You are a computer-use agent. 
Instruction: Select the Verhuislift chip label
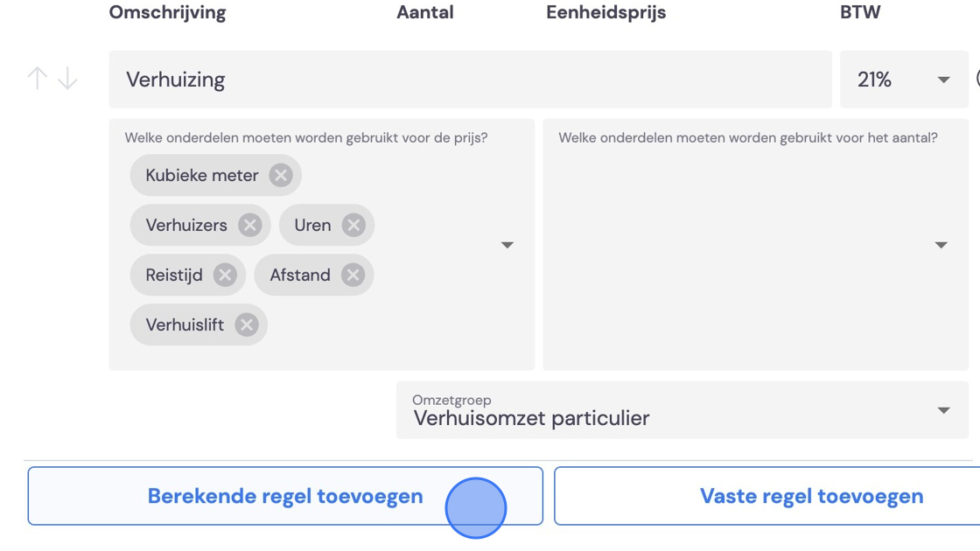point(185,324)
